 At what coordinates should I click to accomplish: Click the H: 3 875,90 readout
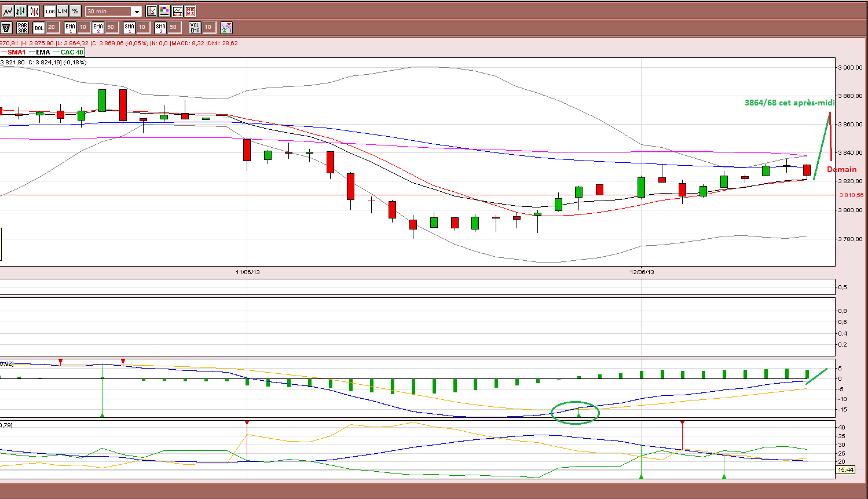click(38, 43)
